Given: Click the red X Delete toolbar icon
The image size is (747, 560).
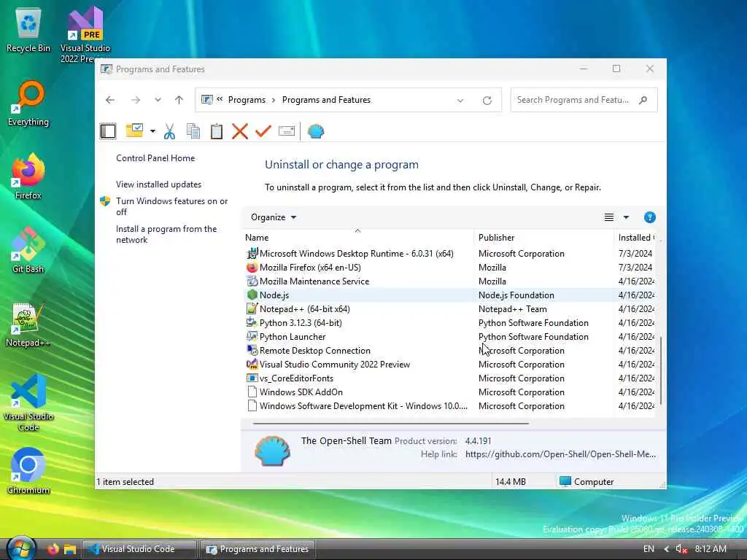Looking at the screenshot, I should [x=239, y=131].
